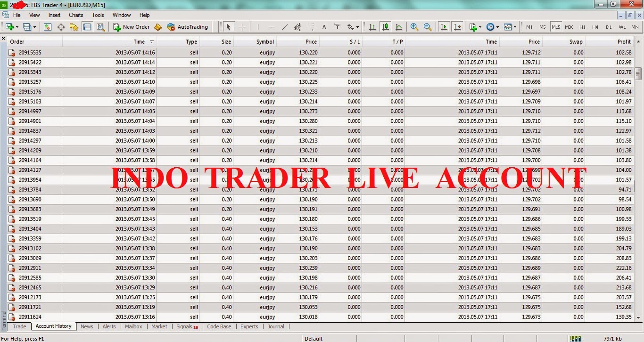
Task: Open the Tools menu
Action: [x=98, y=15]
